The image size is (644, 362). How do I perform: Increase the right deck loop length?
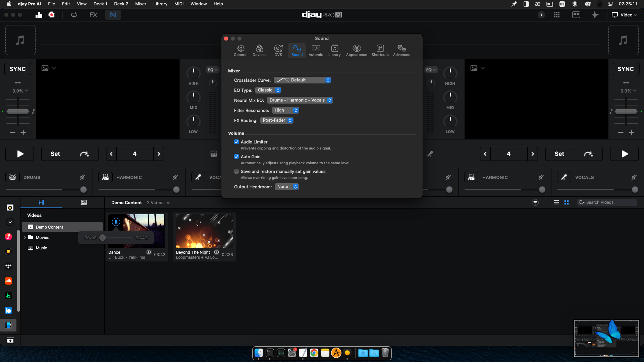(x=533, y=154)
